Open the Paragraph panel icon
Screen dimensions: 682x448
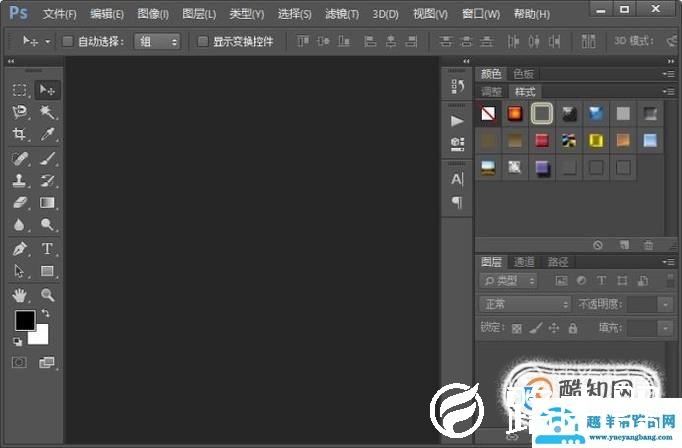pyautogui.click(x=457, y=202)
